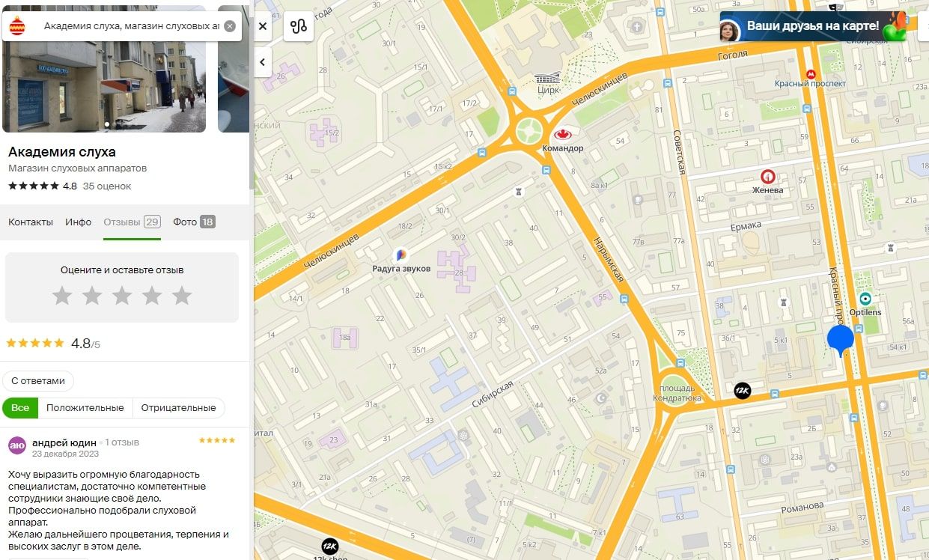Filter reviews by Отрицательные

pyautogui.click(x=178, y=407)
